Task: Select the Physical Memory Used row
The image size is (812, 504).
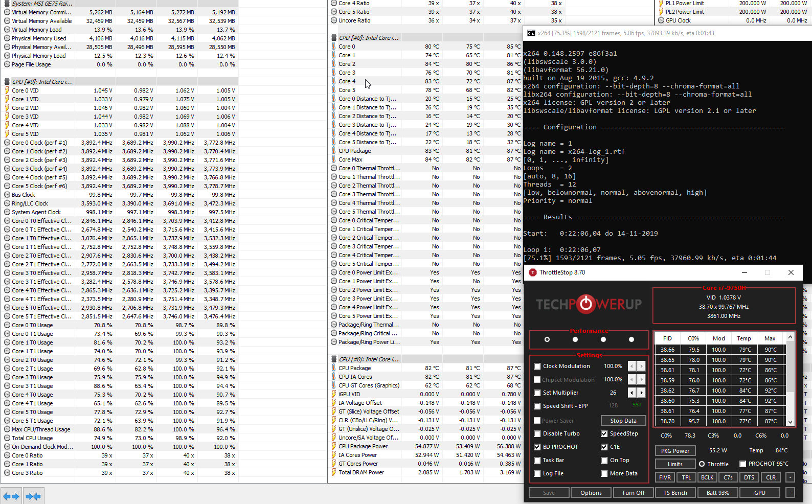Action: point(120,38)
